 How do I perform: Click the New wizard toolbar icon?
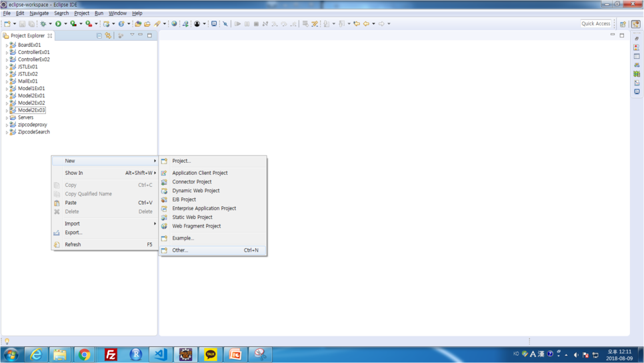click(x=7, y=24)
